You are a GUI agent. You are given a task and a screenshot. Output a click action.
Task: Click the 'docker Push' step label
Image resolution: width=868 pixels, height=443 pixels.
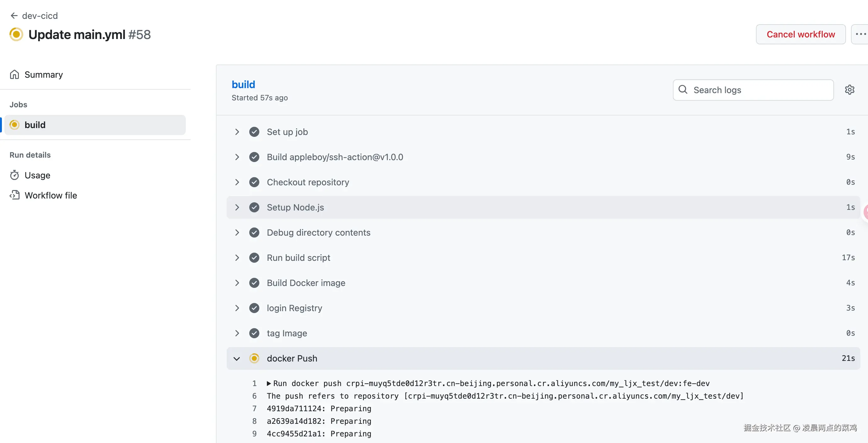292,358
